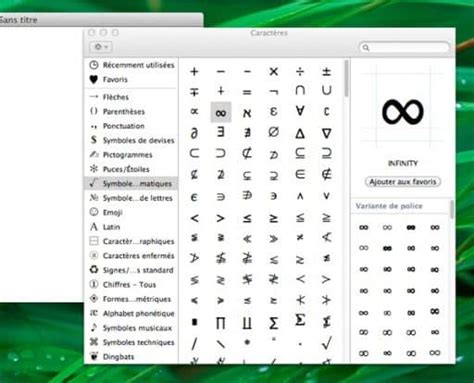Open Caractèr...raphiques category
Image resolution: width=474 pixels, height=383 pixels.
(132, 241)
